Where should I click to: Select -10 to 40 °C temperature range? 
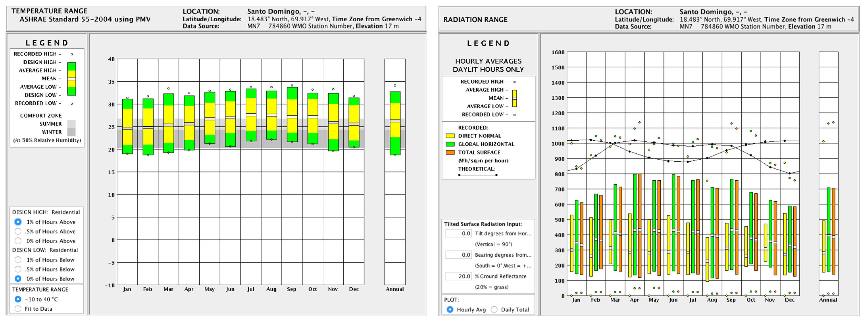18,299
